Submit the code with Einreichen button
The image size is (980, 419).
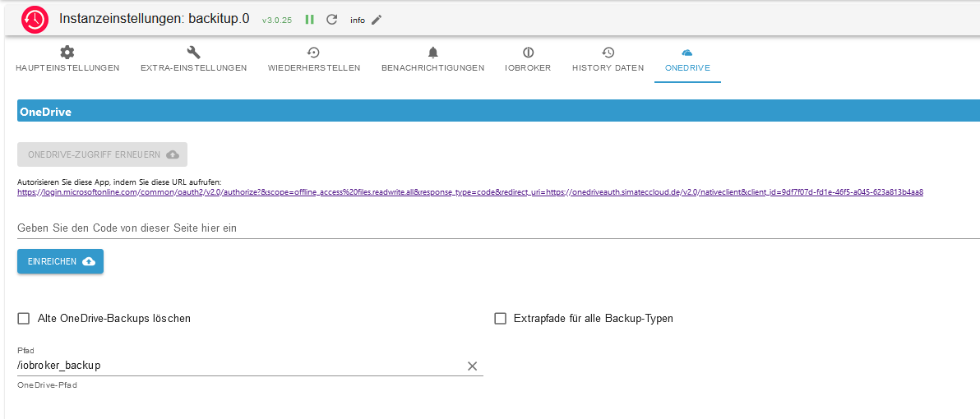[x=61, y=261]
